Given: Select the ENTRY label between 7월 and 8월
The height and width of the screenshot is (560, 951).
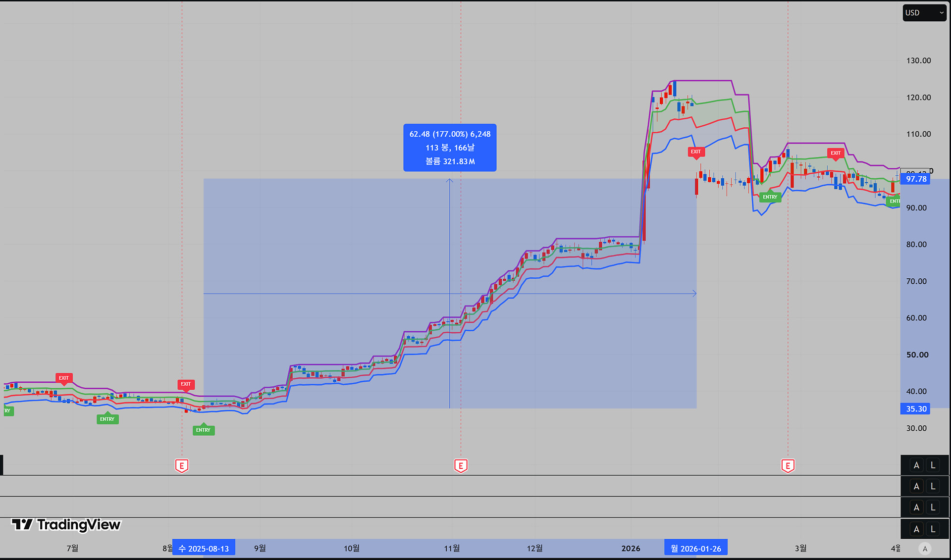Looking at the screenshot, I should (x=107, y=419).
